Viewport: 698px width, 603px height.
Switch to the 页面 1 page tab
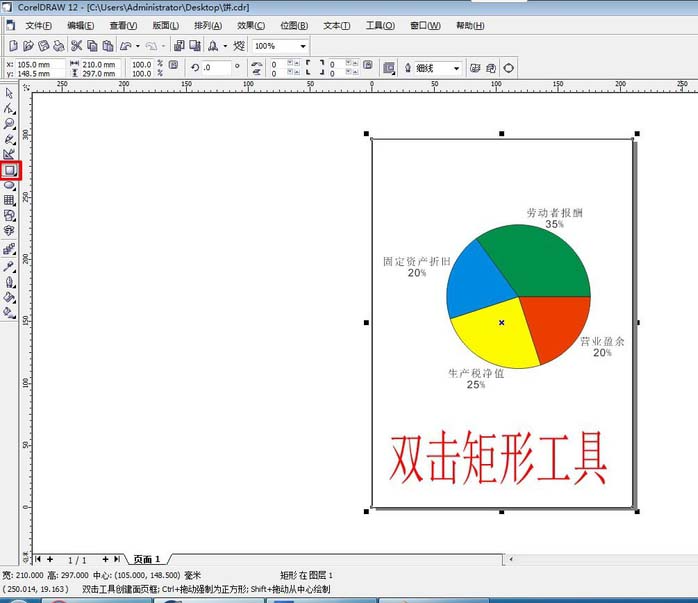click(x=147, y=559)
